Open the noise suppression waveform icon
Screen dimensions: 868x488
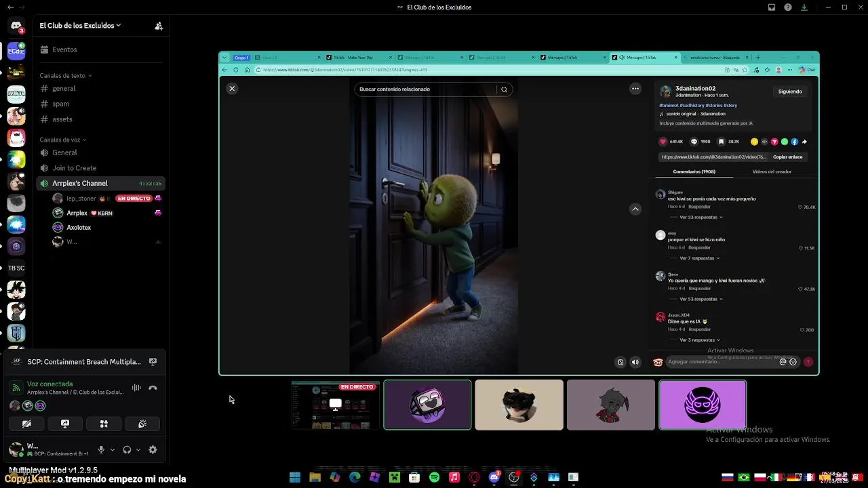coord(136,388)
